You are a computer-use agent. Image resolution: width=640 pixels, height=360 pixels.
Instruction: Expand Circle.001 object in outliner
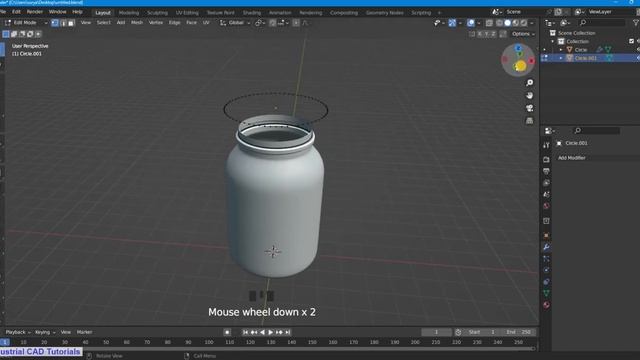point(561,58)
